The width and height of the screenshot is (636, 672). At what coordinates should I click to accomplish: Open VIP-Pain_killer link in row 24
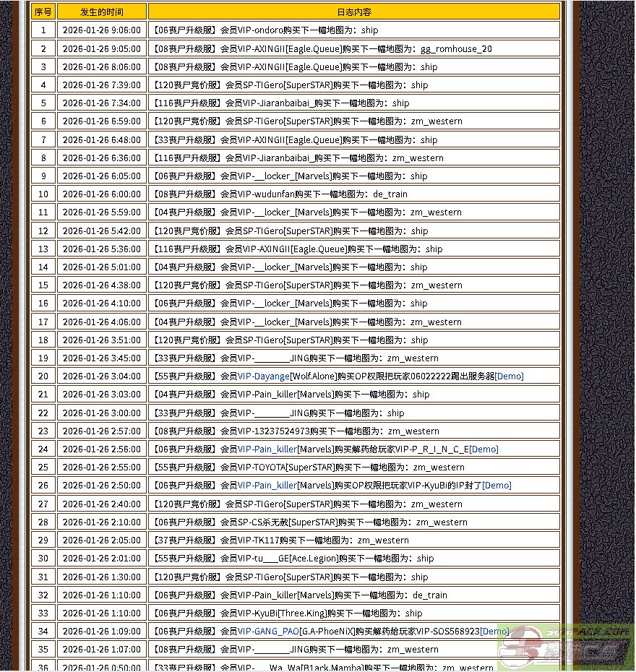pyautogui.click(x=267, y=449)
